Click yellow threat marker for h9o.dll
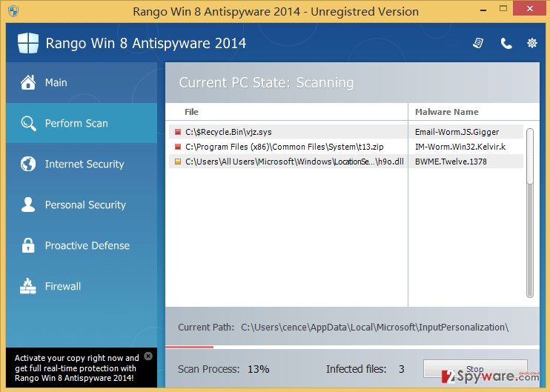This screenshot has height=392, width=550. pyautogui.click(x=178, y=162)
